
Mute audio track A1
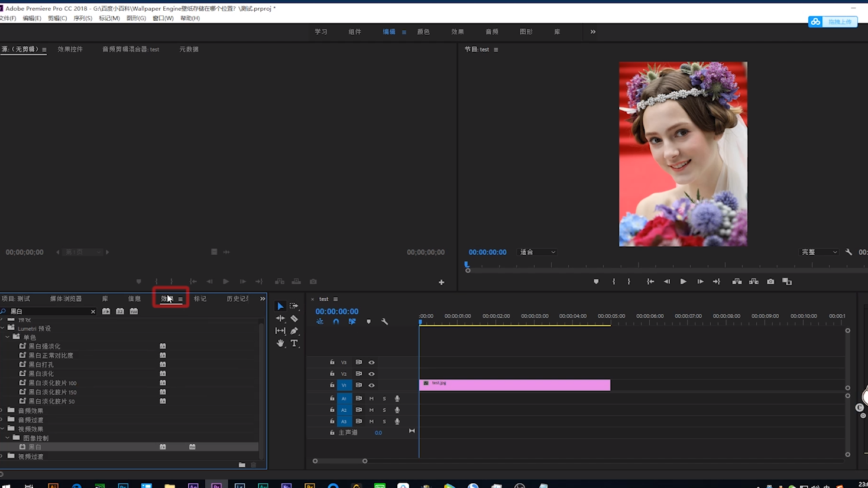click(371, 399)
